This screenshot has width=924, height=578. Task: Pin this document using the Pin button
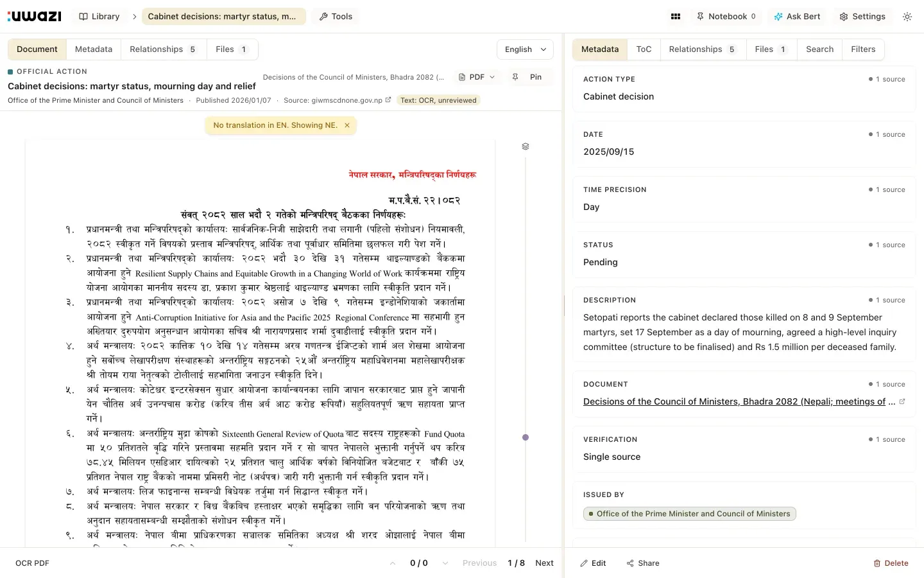click(x=527, y=77)
